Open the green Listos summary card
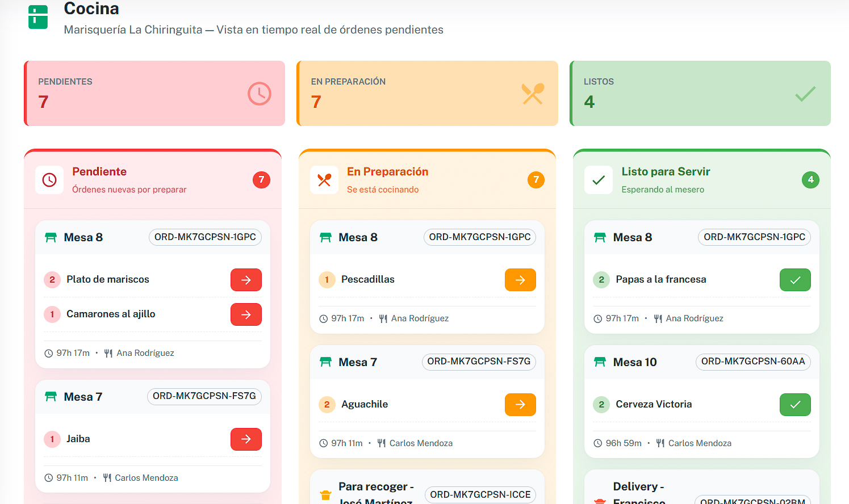The height and width of the screenshot is (504, 849). point(700,93)
